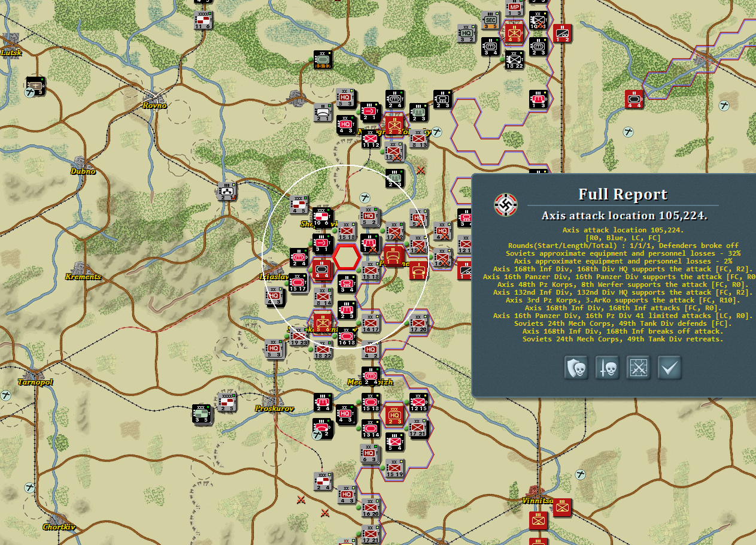Select the black division counter 15 17 near Iziaslav
The height and width of the screenshot is (545, 756).
point(299,284)
